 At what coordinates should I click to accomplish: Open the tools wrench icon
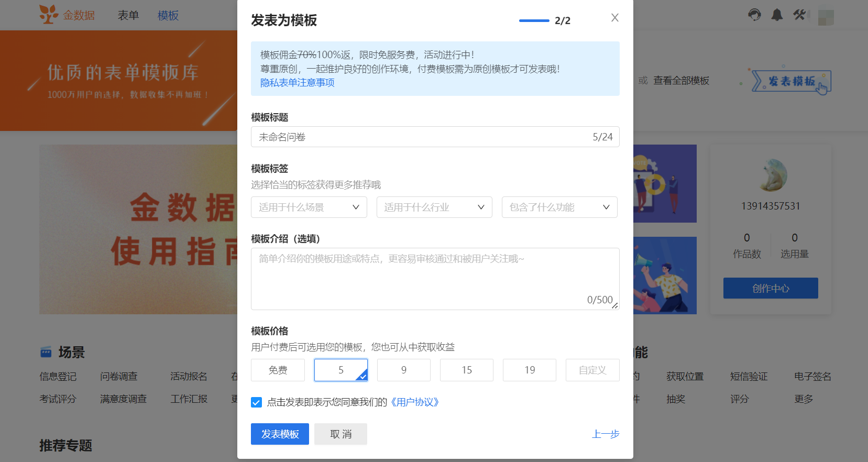click(x=799, y=15)
